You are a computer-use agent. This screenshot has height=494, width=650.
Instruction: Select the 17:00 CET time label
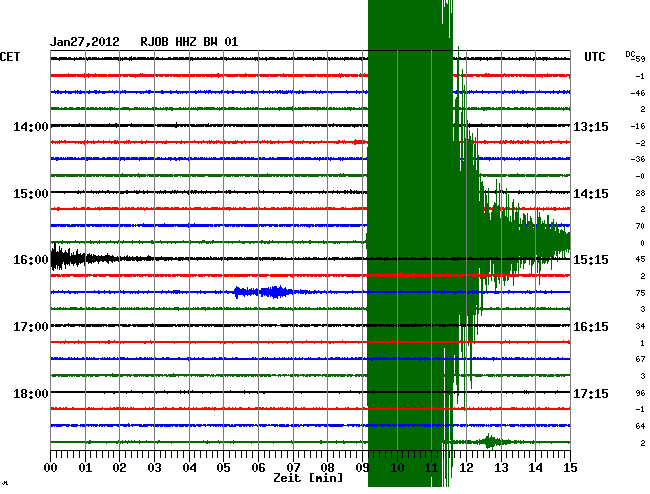point(31,327)
